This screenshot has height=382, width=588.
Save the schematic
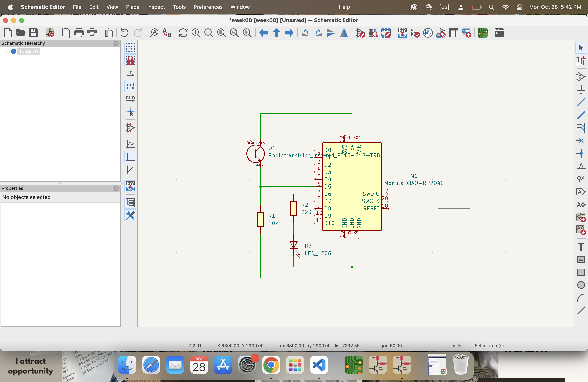(x=34, y=33)
